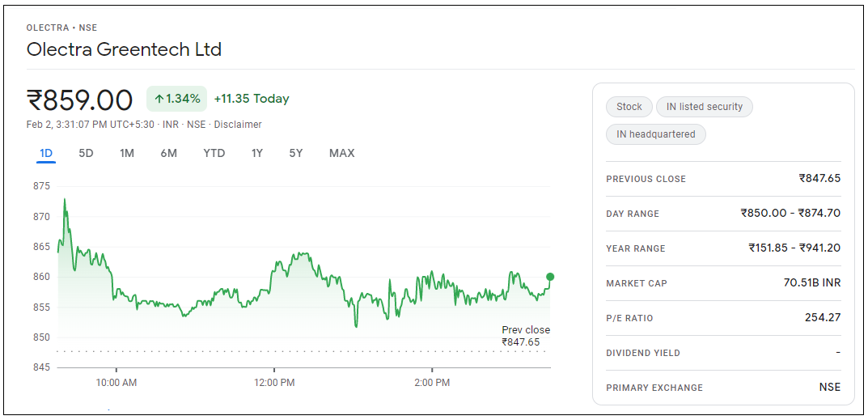
Task: Select the YTD chart tab
Action: [x=214, y=154]
